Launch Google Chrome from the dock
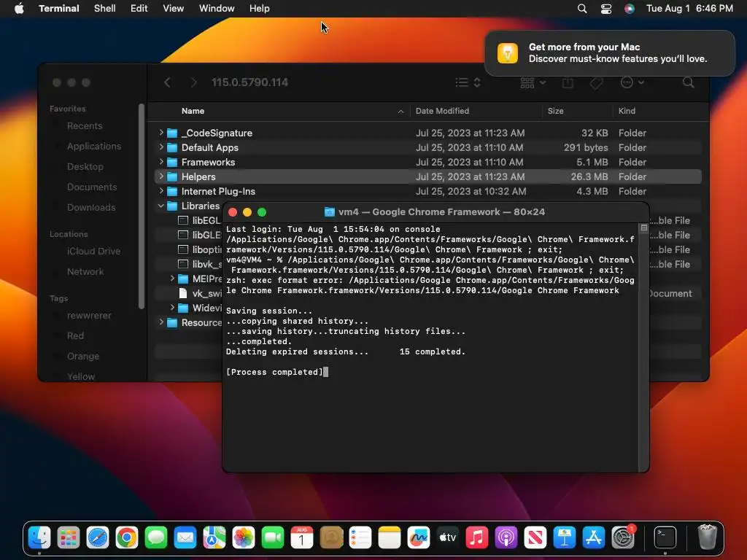 click(x=127, y=537)
